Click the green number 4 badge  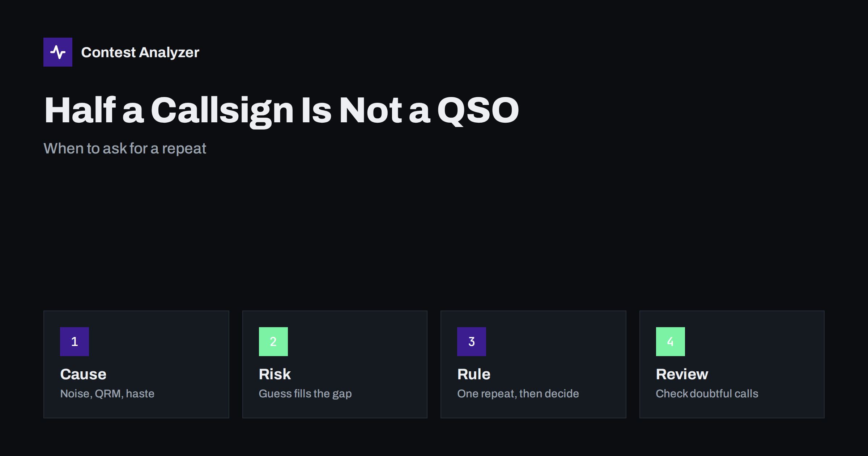point(671,342)
